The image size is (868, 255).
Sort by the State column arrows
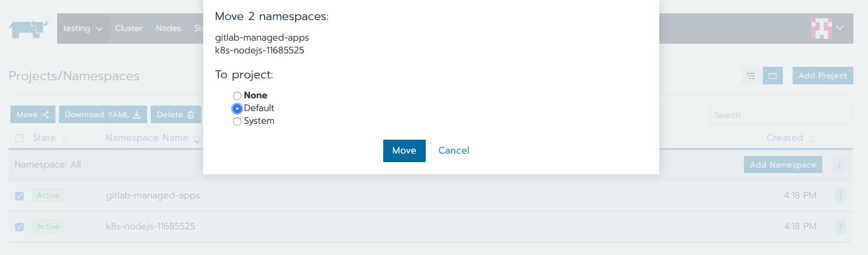point(64,139)
